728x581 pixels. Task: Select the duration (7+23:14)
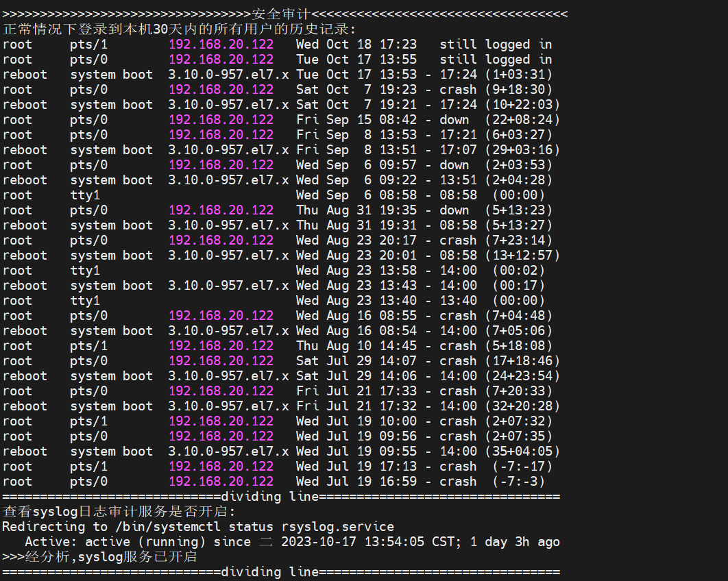(519, 240)
